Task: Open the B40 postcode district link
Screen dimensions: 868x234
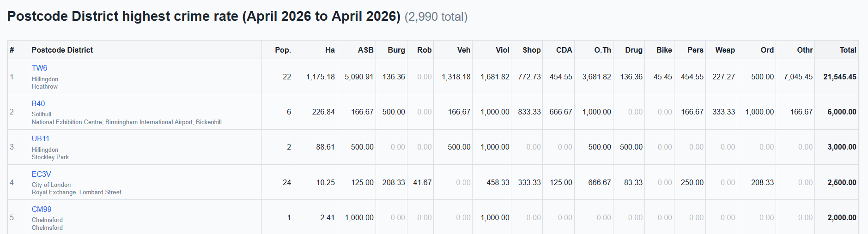Action: 38,103
